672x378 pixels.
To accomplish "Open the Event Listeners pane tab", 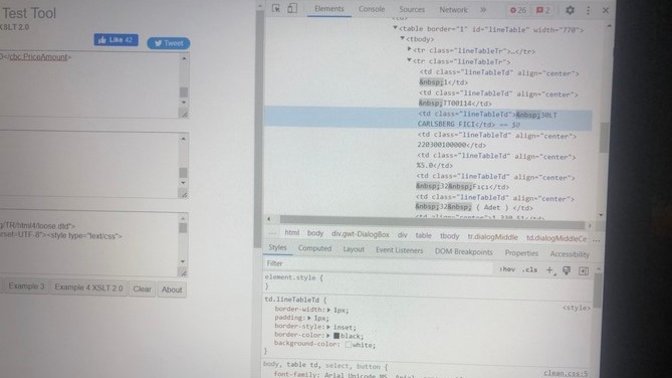I will [x=399, y=250].
